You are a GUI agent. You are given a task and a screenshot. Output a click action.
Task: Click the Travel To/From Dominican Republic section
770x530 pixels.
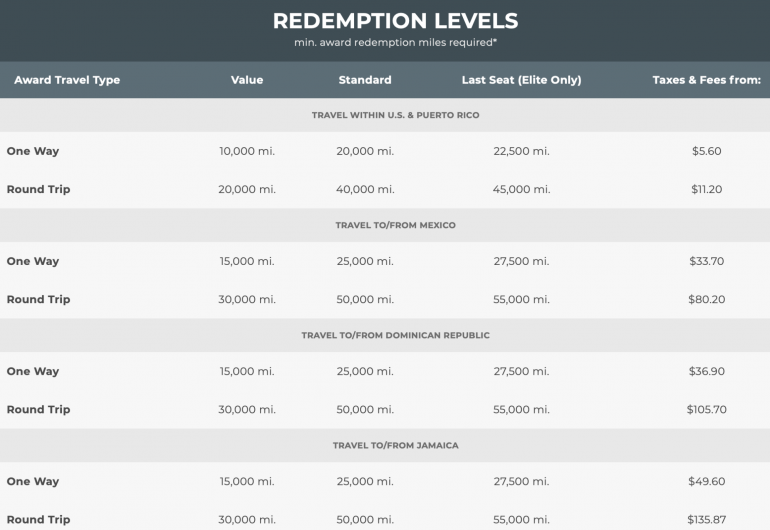395,335
